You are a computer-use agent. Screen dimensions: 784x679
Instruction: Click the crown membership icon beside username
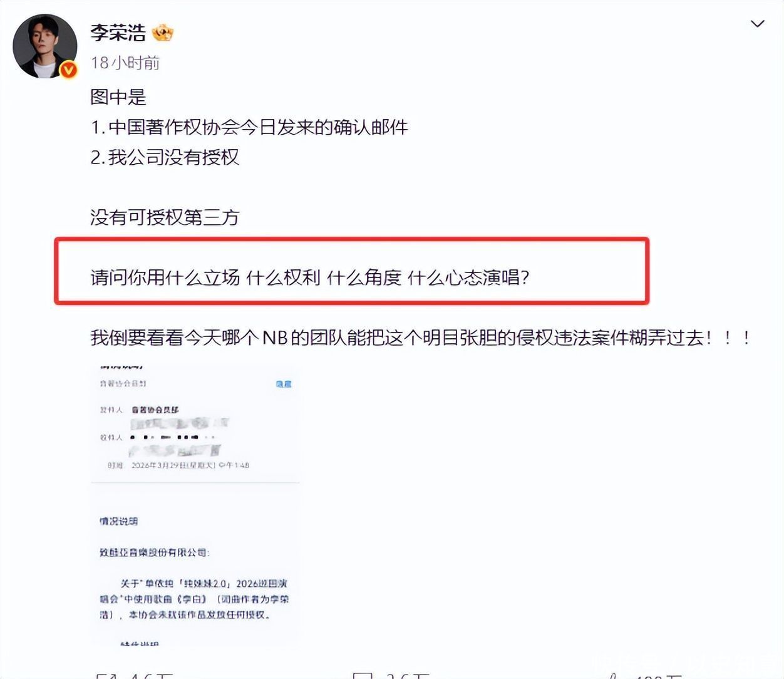coord(163,32)
